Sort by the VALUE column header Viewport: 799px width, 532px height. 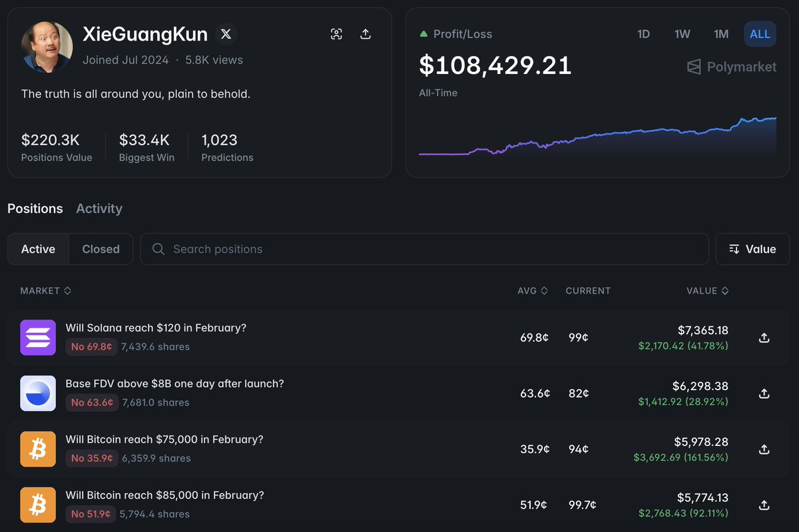pos(708,291)
